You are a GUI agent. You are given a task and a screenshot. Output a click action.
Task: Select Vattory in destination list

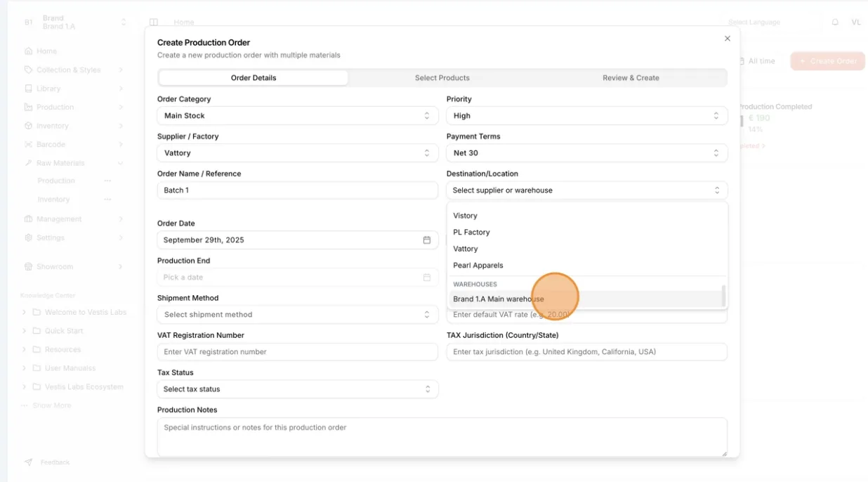(587, 249)
